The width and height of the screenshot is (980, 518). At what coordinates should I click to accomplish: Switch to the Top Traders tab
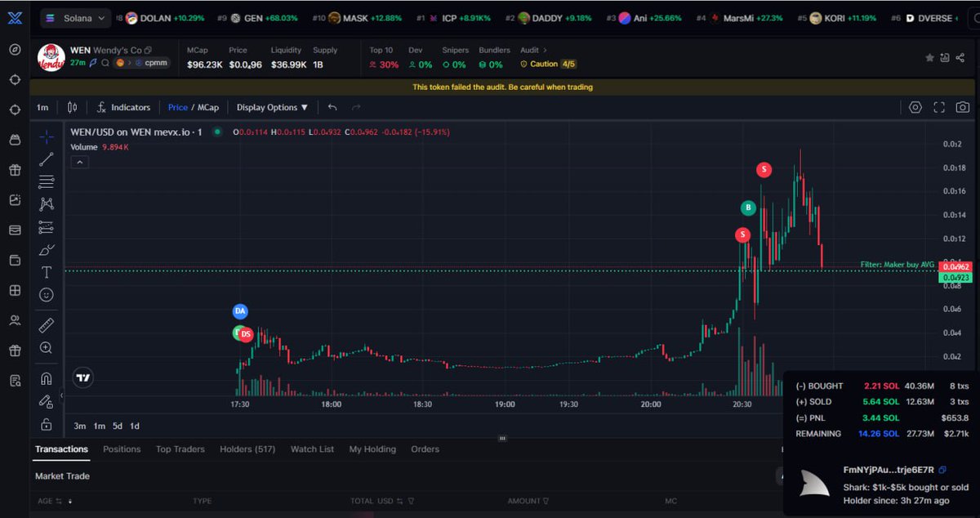coord(180,449)
